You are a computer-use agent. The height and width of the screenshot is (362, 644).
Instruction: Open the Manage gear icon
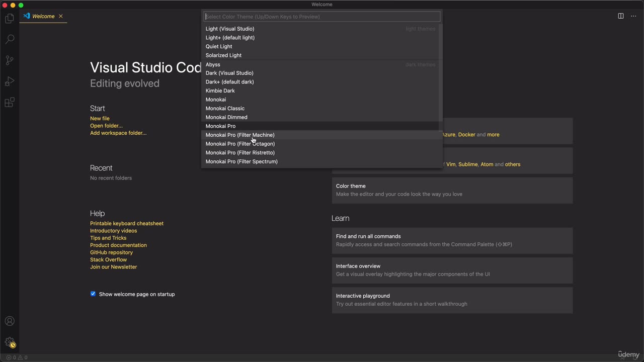tap(10, 342)
